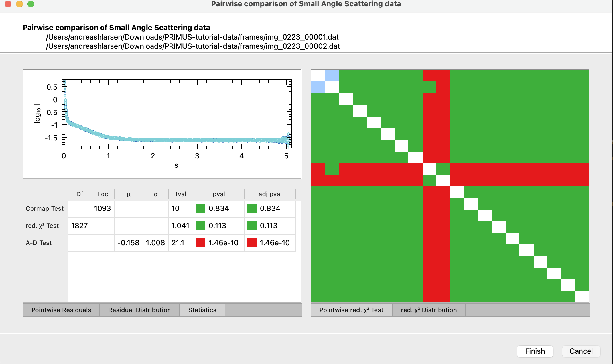Viewport: 613px width, 364px height.
Task: Open the Residual Distribution tab
Action: coord(139,310)
